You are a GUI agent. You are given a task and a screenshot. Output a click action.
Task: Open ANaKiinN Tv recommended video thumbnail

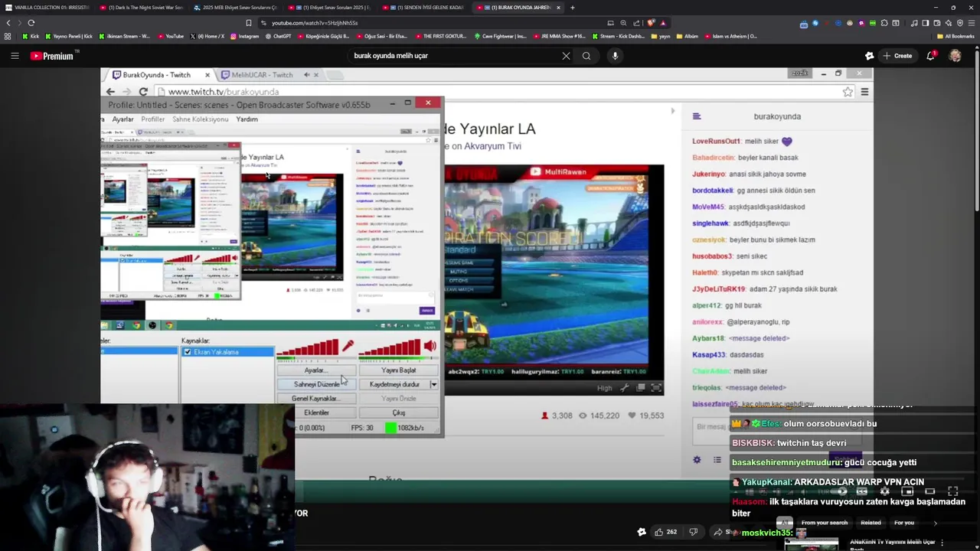pos(812,545)
